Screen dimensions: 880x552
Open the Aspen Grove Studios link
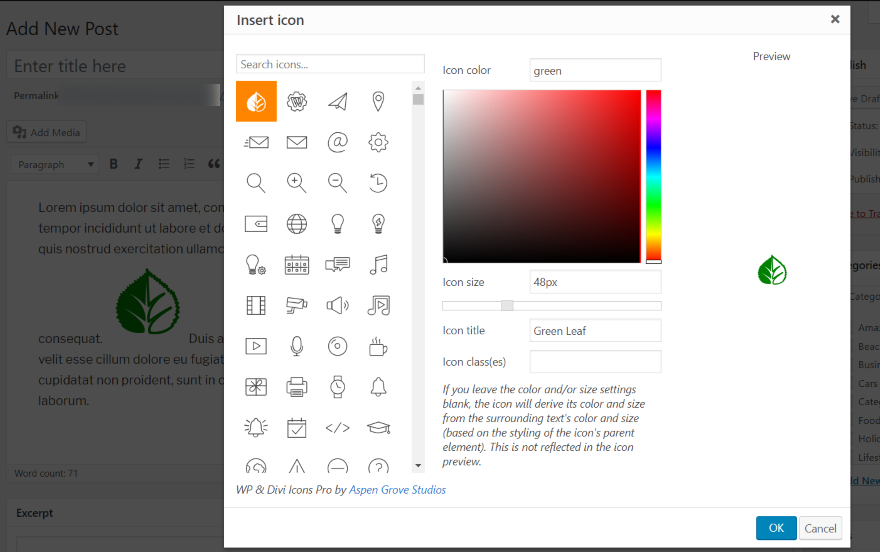tap(397, 490)
